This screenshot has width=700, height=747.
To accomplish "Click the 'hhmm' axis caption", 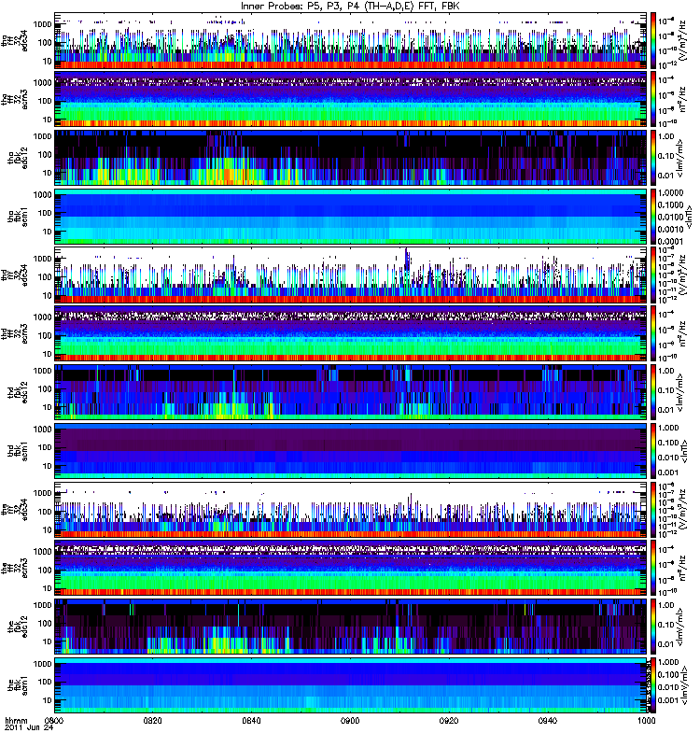I will 16,720.
